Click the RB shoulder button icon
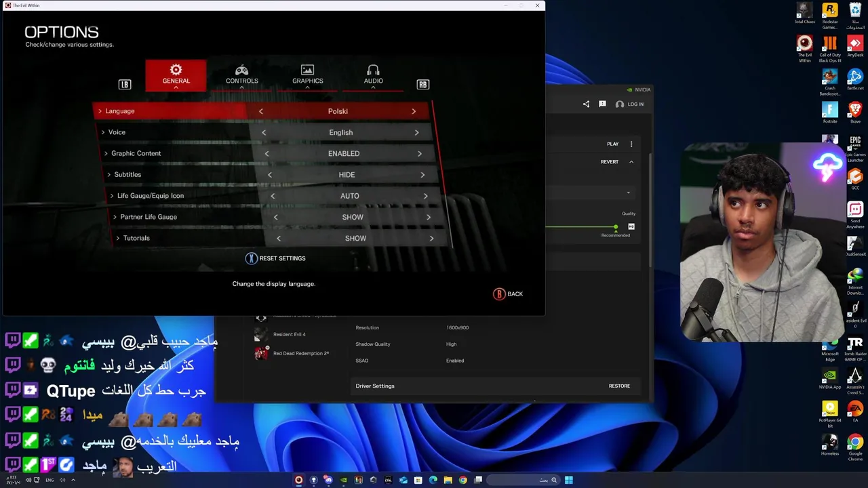 tap(422, 84)
